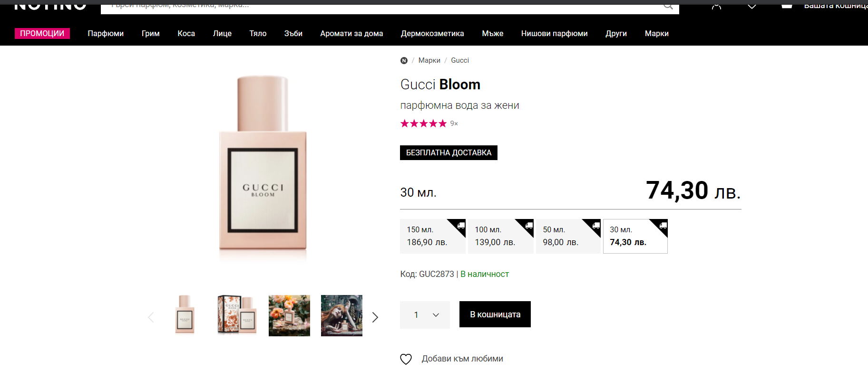Open the Парфюми menu
This screenshot has height=371, width=868.
(106, 33)
